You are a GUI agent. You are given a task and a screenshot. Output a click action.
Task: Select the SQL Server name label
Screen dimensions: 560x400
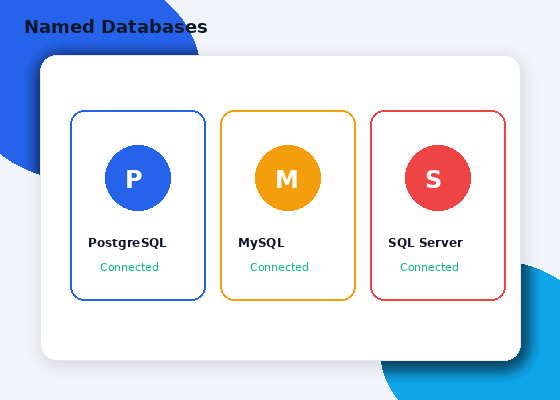point(425,243)
